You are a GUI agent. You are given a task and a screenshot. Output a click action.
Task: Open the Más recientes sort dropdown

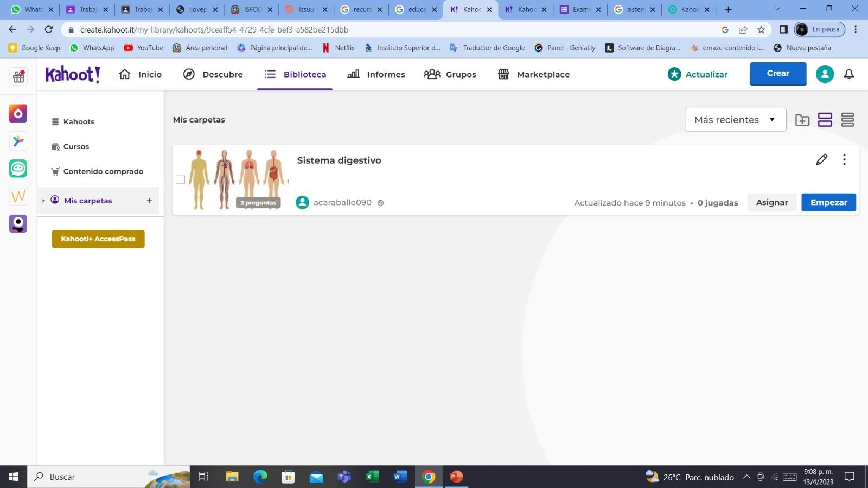point(735,120)
